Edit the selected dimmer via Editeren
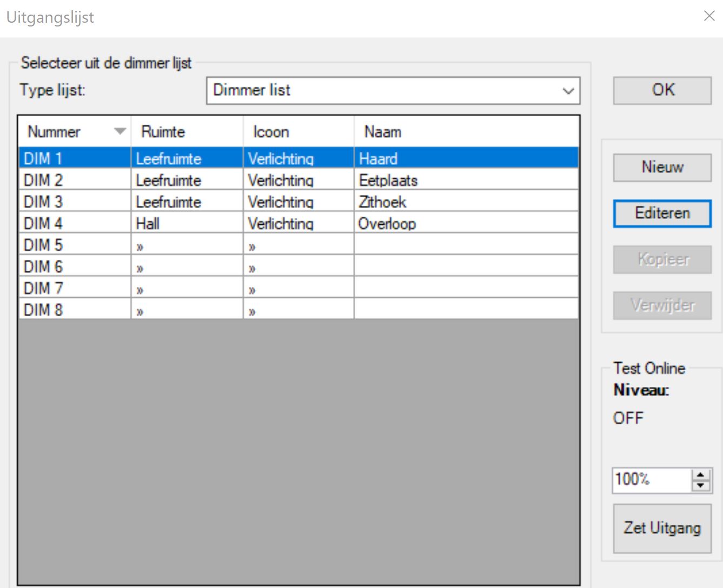Screen dimensions: 723x588 [661, 213]
